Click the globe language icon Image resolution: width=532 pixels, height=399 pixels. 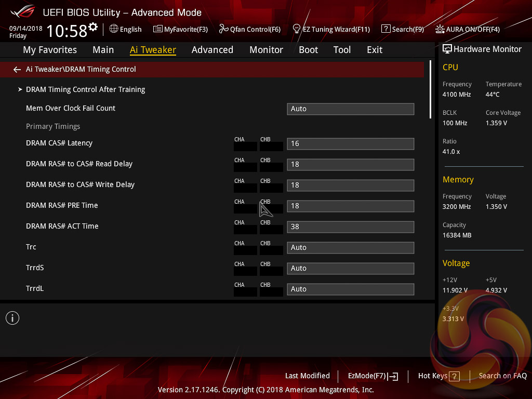(114, 29)
